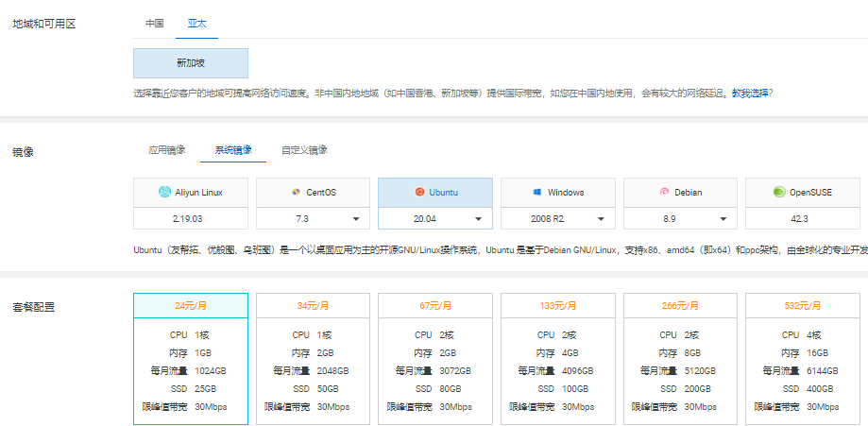Choose the 24元/月 plan card
This screenshot has height=426, width=868.
191,359
